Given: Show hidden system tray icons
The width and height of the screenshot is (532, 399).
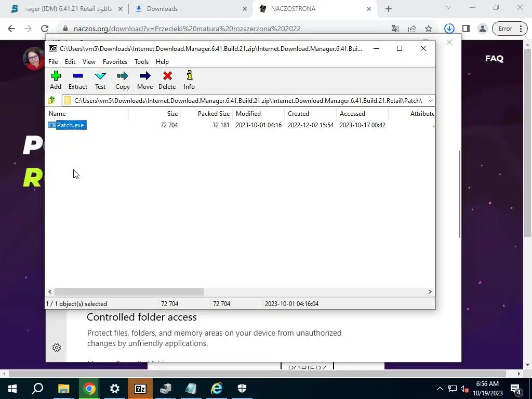Looking at the screenshot, I should pos(440,389).
